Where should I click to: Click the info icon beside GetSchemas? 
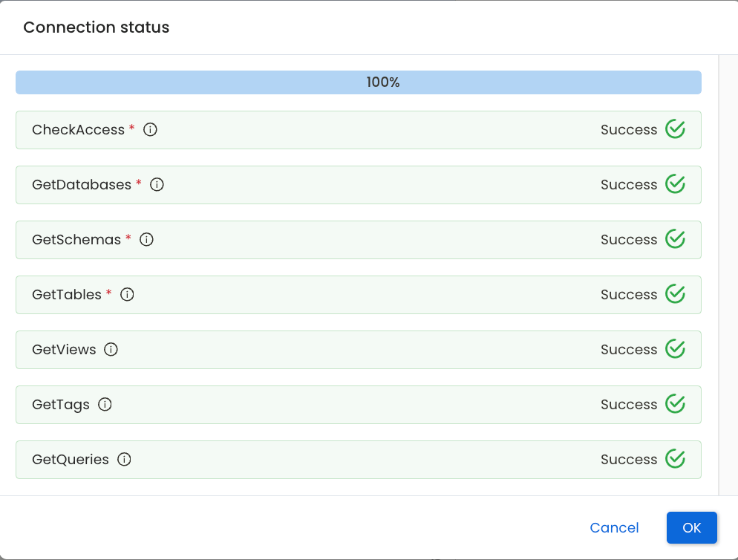[x=146, y=239]
